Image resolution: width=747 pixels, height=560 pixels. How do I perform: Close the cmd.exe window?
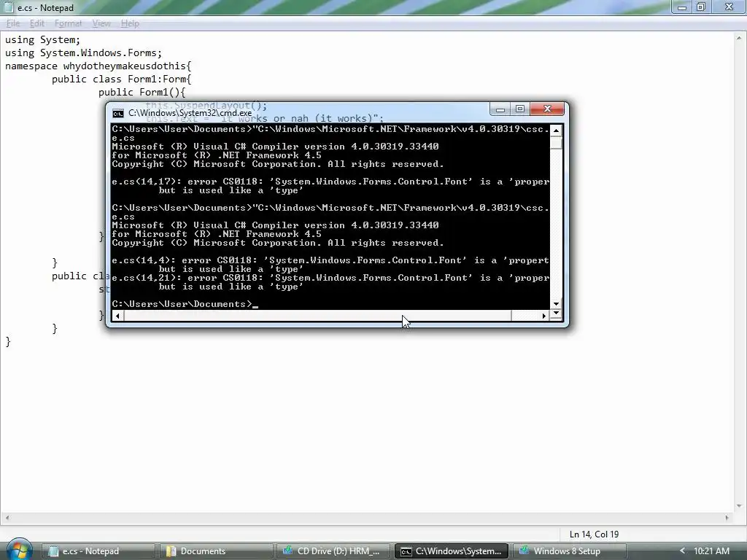tap(547, 109)
